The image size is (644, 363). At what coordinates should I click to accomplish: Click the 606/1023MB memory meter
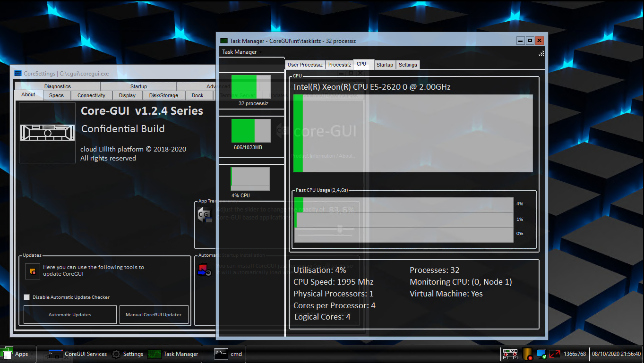pos(251,131)
